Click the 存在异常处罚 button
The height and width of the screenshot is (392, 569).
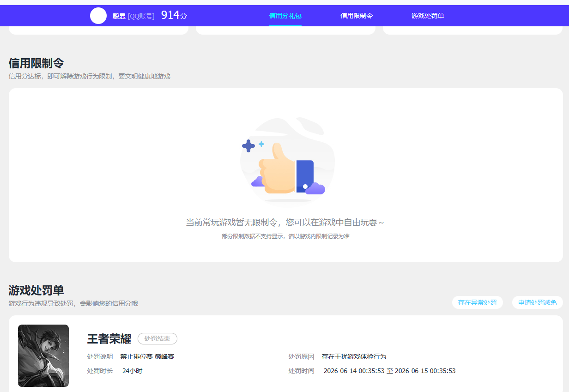(x=478, y=303)
